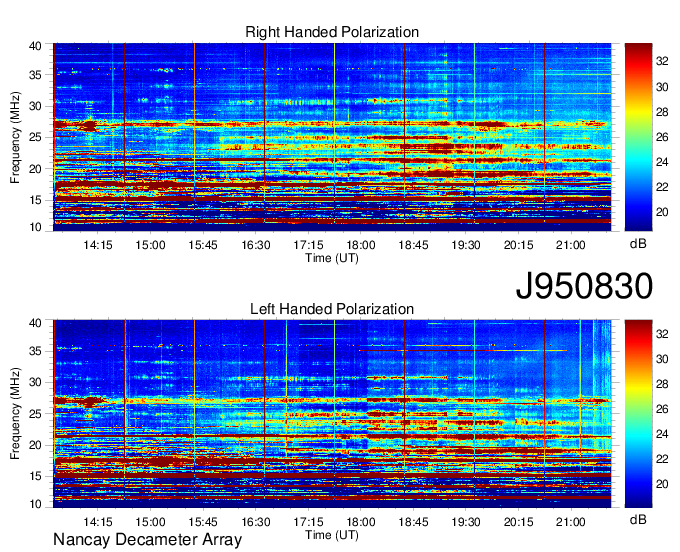Click the 20 MHz tick on right-handed plot

pyautogui.click(x=35, y=169)
